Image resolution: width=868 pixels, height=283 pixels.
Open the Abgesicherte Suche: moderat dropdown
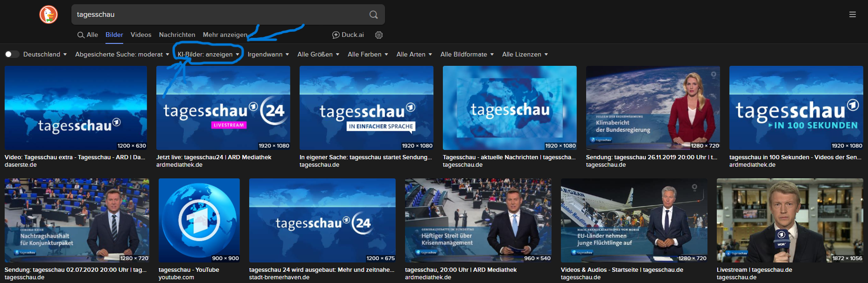[122, 54]
